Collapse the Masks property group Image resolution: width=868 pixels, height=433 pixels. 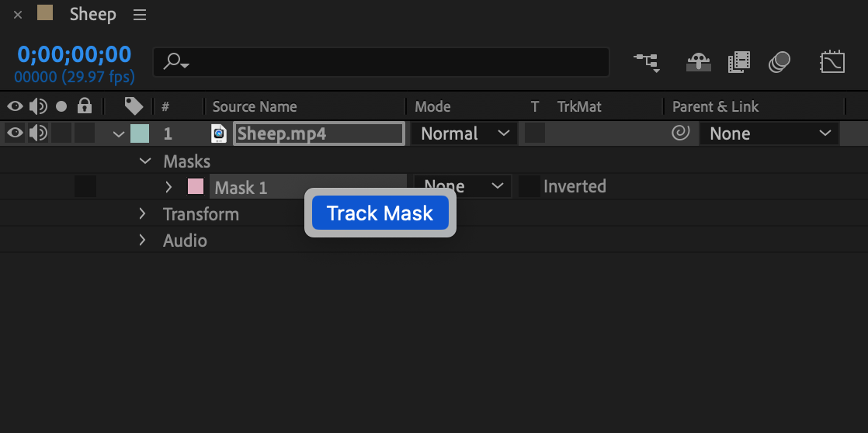(146, 161)
